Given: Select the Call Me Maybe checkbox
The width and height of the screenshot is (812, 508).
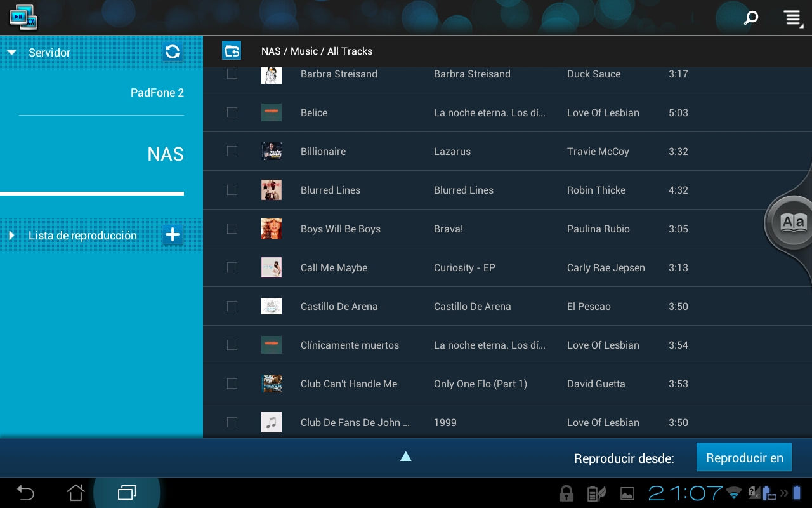Looking at the screenshot, I should [x=232, y=267].
